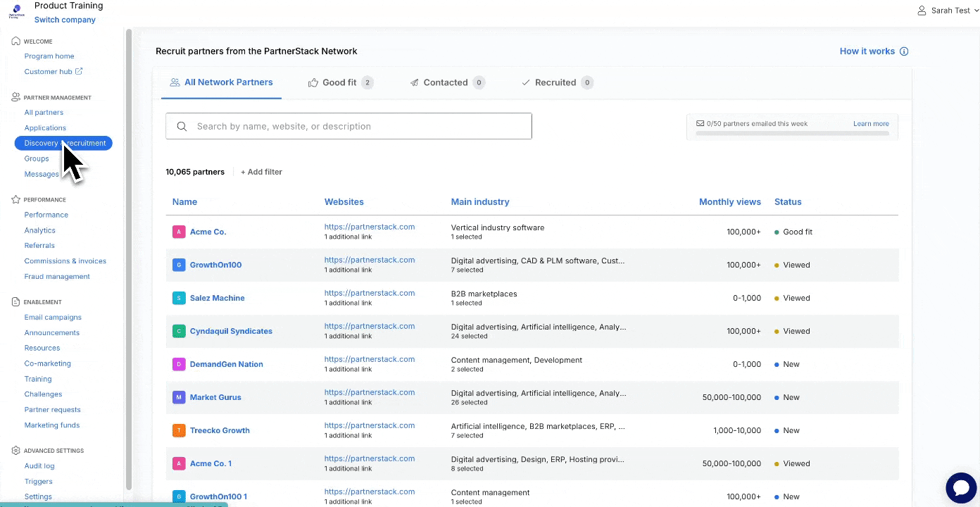Screen dimensions: 980x507
Task: Open the Market Gurus partner name link
Action: 215,397
